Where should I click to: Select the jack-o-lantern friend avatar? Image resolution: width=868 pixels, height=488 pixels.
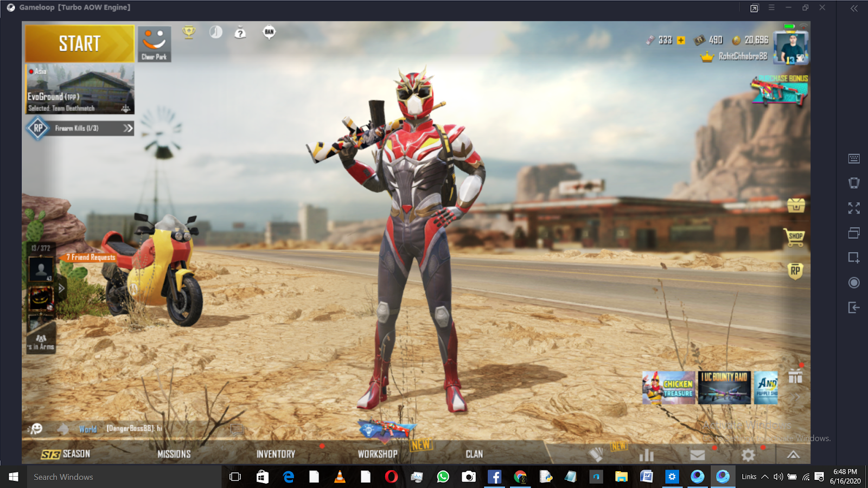tap(41, 298)
